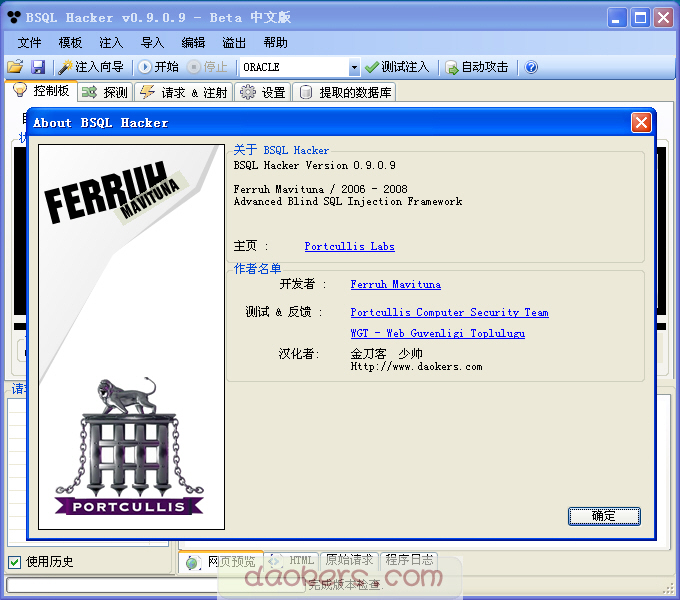This screenshot has width=680, height=600.
Task: Open the 导入 menu
Action: click(152, 42)
